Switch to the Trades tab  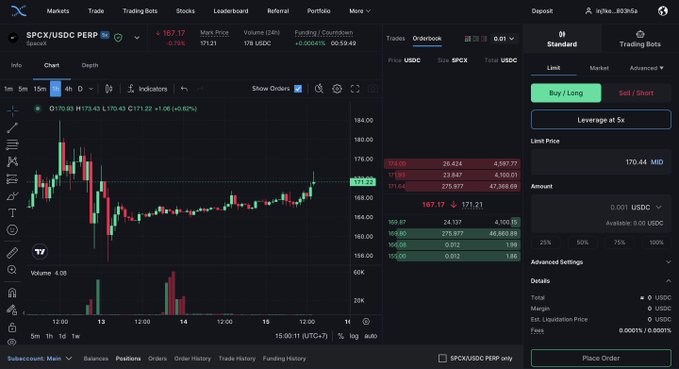click(395, 39)
